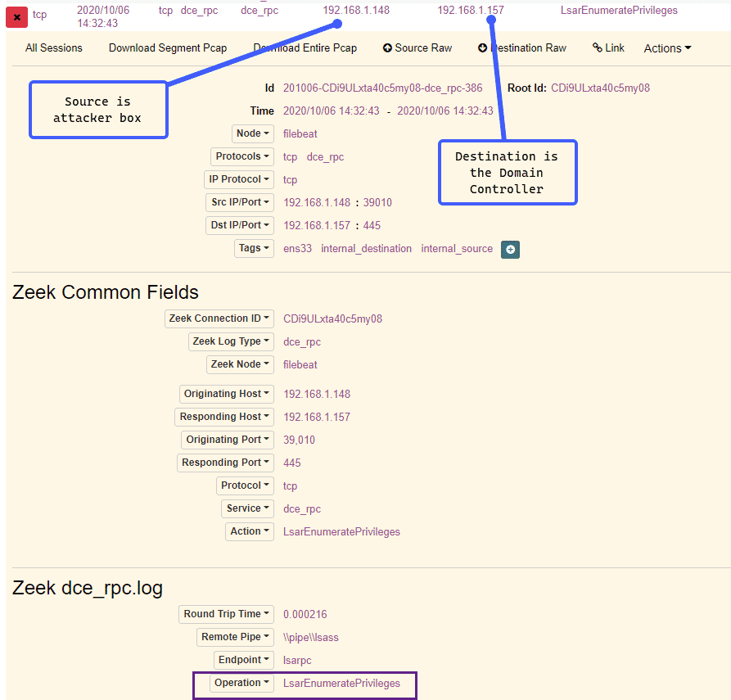Image resolution: width=731 pixels, height=700 pixels.
Task: Click the red X close session button
Action: click(16, 16)
